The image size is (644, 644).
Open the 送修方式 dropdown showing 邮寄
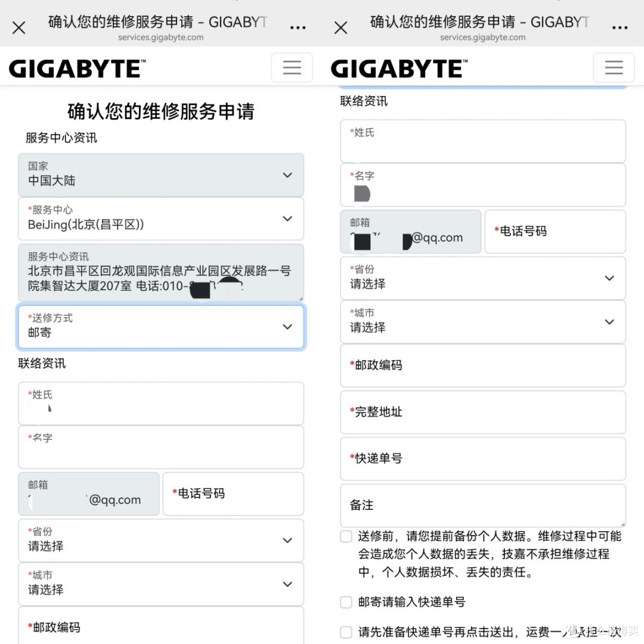click(x=161, y=327)
